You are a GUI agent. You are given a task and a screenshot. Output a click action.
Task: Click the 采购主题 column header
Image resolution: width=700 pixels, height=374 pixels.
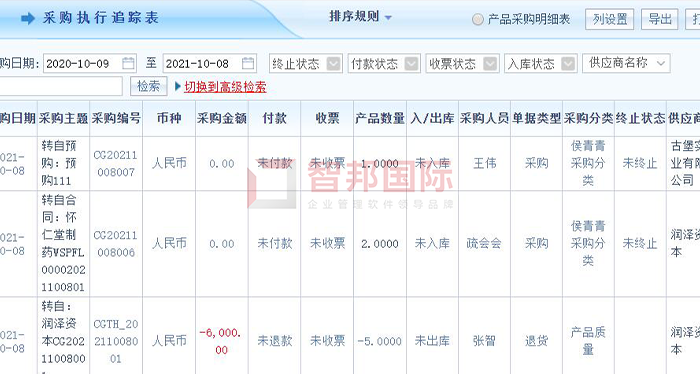pyautogui.click(x=63, y=118)
